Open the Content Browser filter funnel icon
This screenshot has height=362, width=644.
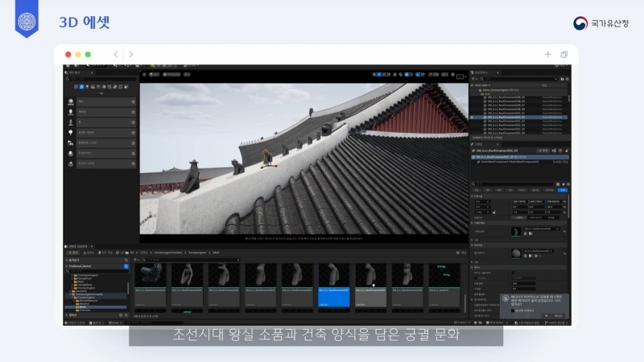pyautogui.click(x=136, y=260)
